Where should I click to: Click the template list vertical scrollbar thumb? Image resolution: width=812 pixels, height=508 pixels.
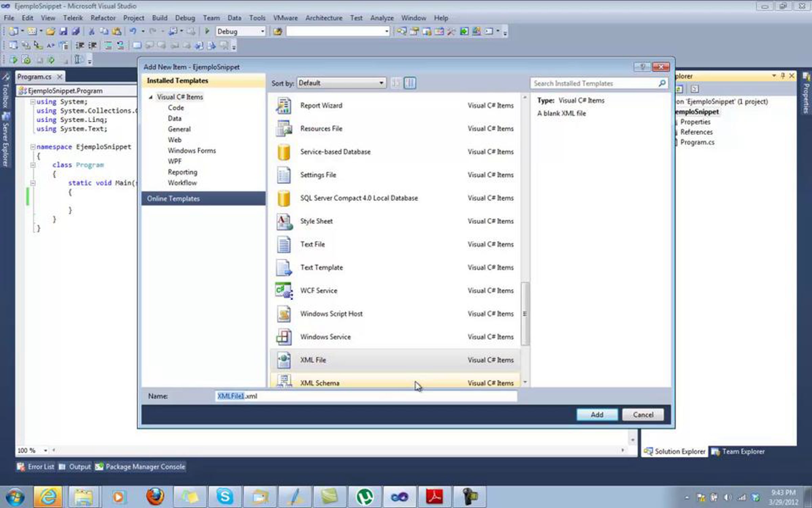(x=525, y=314)
